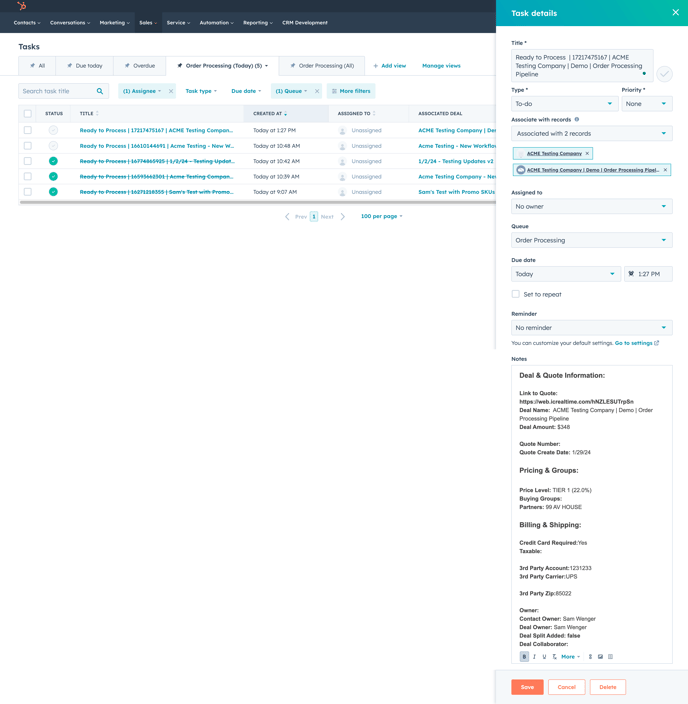This screenshot has height=704, width=688.
Task: Reopen completed task 16774865925
Action: click(53, 161)
